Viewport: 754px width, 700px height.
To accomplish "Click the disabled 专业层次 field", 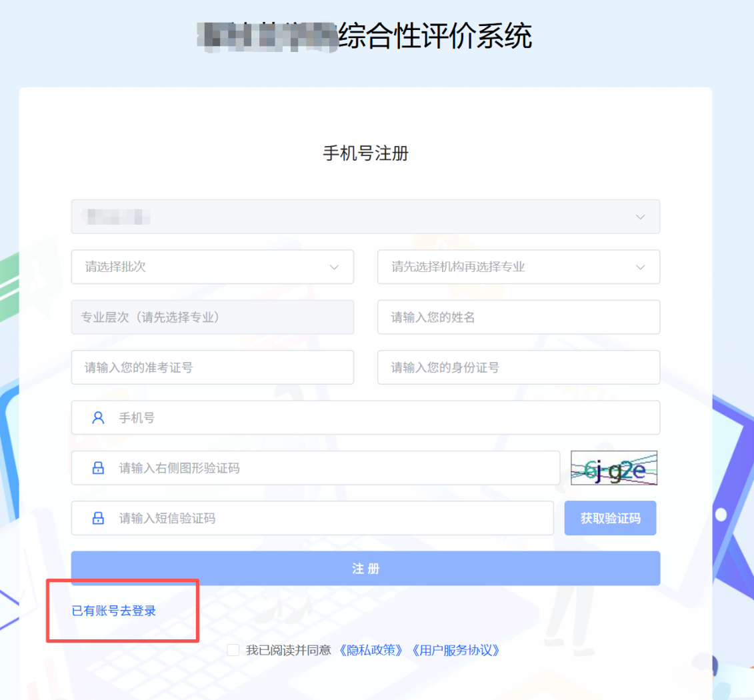I will (212, 317).
